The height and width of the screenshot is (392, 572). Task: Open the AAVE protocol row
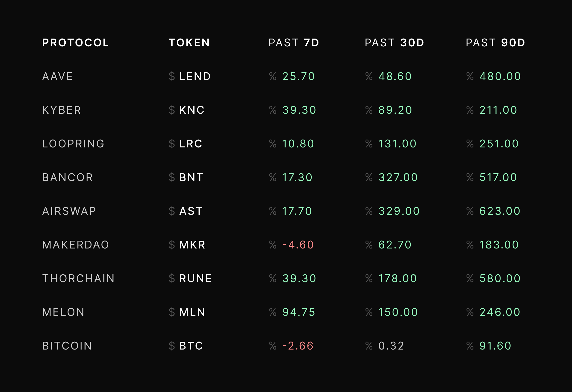pos(58,76)
